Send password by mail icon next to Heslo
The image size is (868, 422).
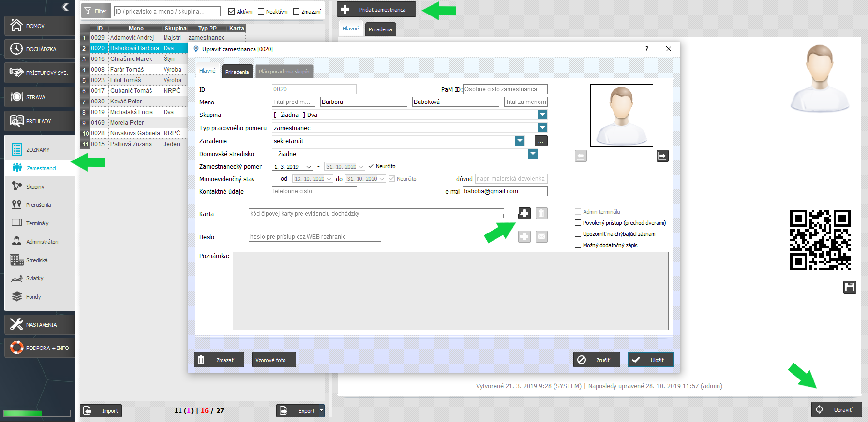541,236
